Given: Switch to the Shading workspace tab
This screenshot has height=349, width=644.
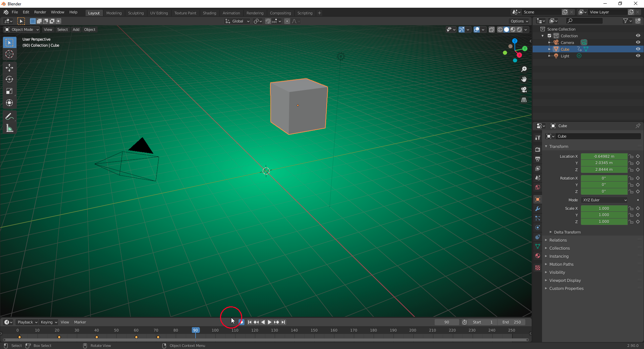Looking at the screenshot, I should (x=209, y=13).
